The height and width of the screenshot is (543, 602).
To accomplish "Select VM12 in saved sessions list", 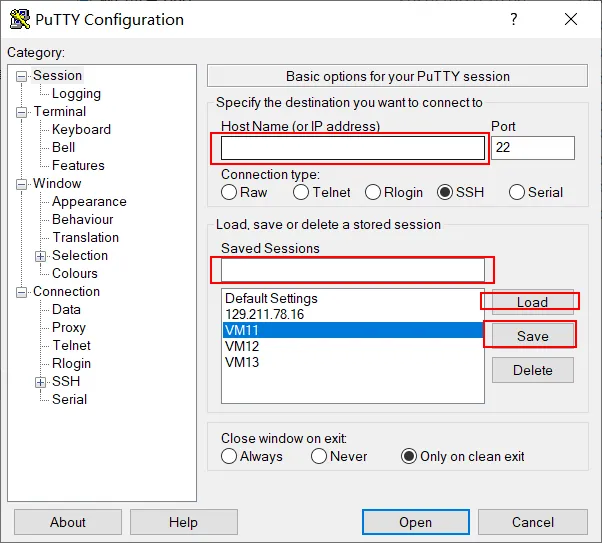I will point(242,346).
